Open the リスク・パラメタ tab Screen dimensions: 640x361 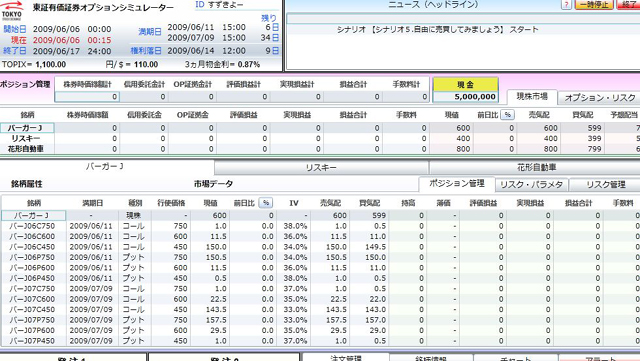point(531,185)
